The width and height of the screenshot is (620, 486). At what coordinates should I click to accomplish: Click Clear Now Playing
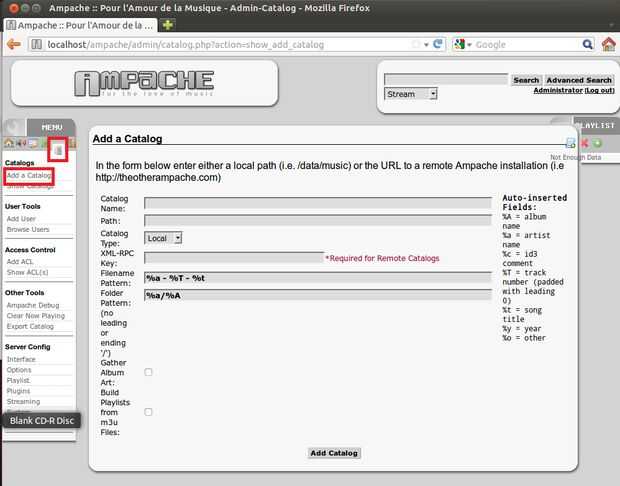pos(36,316)
